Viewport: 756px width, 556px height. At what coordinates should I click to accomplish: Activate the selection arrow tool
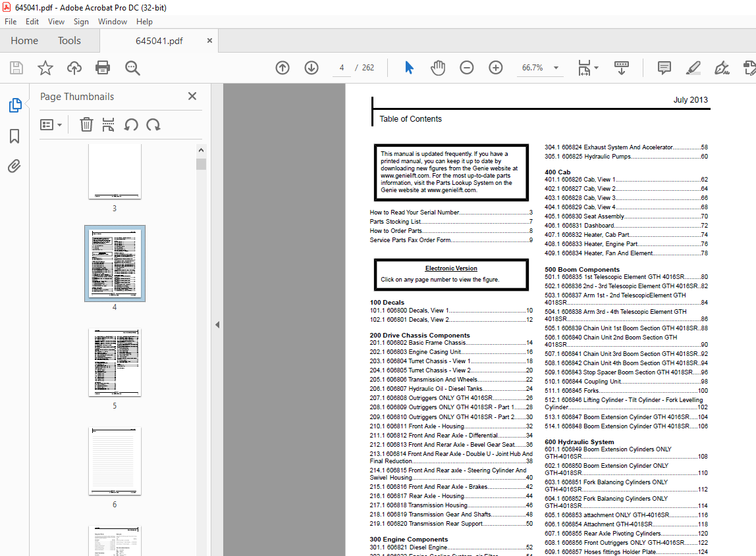pyautogui.click(x=409, y=68)
